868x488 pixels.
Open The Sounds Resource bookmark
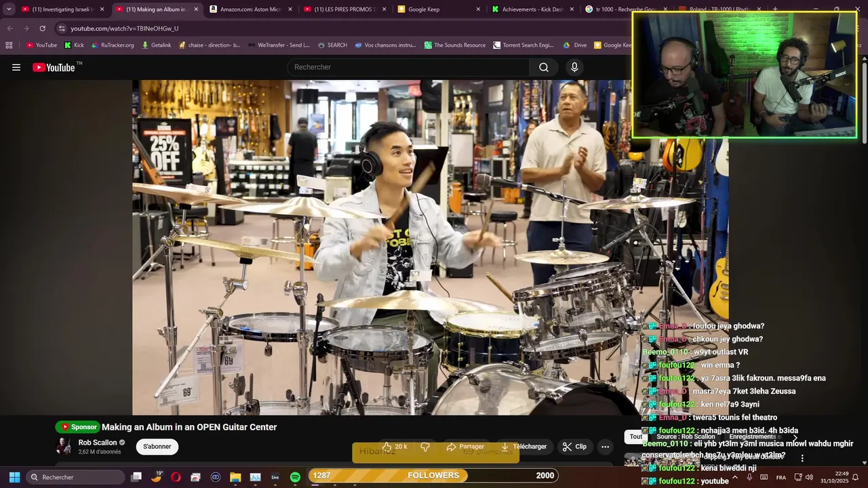tap(455, 45)
